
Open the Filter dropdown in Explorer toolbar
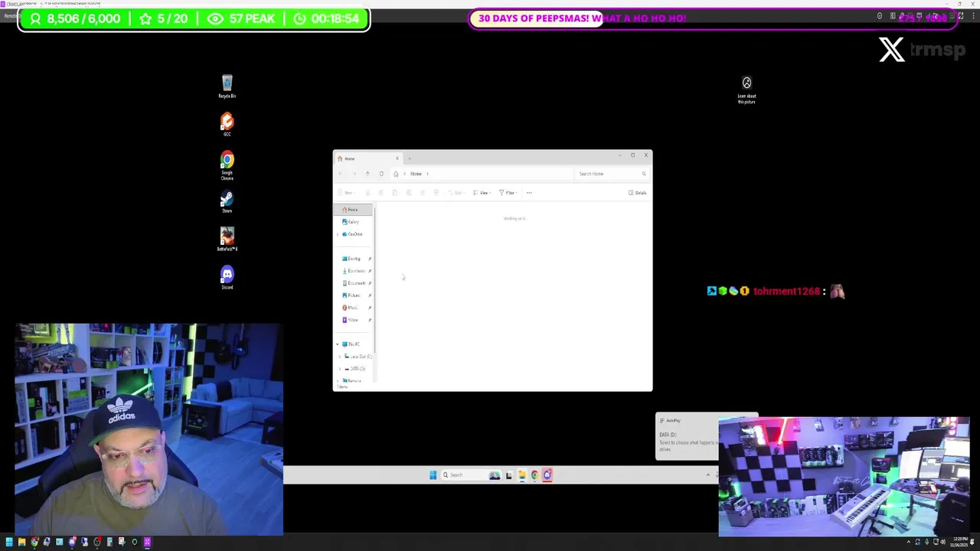tap(507, 193)
